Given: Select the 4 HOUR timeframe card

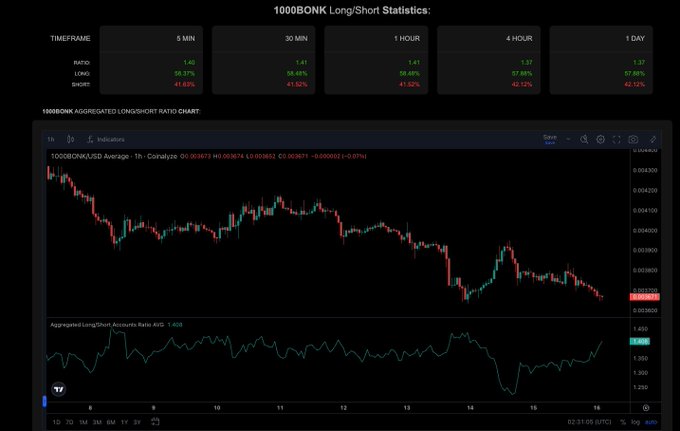Looking at the screenshot, I should click(x=489, y=59).
